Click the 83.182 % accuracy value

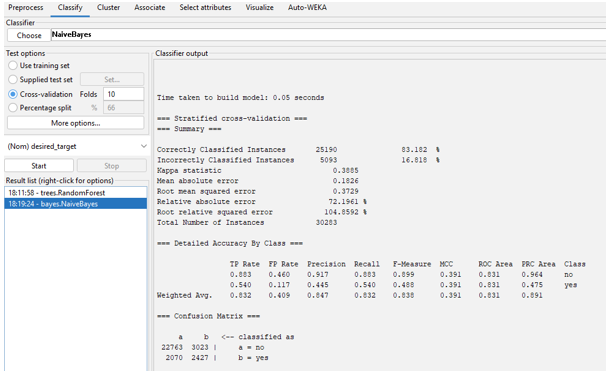[x=420, y=150]
